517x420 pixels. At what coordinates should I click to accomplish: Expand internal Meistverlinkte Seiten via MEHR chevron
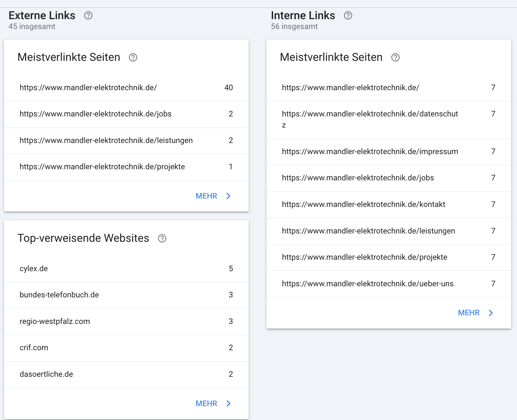pyautogui.click(x=491, y=313)
